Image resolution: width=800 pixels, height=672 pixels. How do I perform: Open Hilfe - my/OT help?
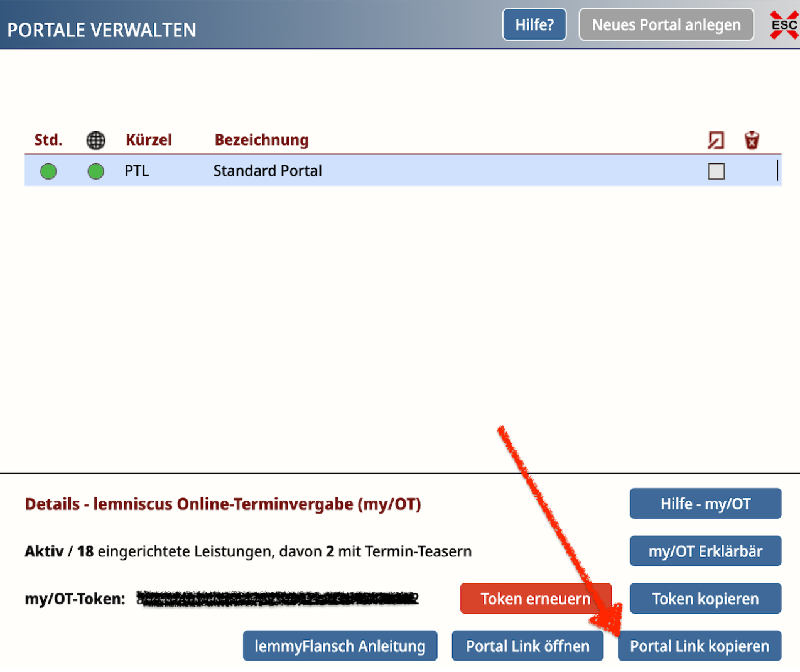[705, 504]
